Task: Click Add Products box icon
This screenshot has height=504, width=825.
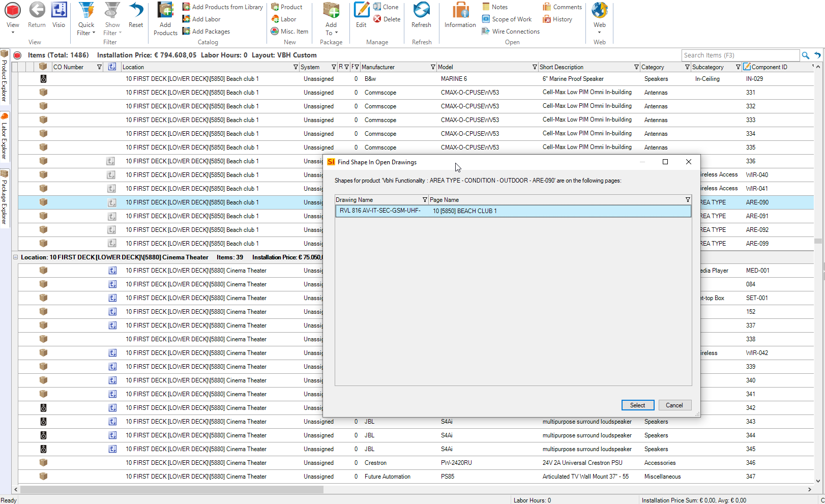Action: coord(165,10)
